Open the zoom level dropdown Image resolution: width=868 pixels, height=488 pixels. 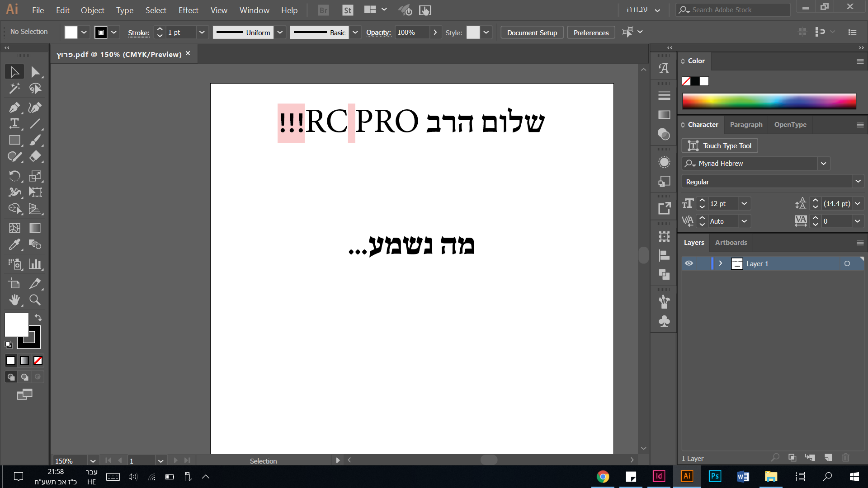(x=93, y=460)
